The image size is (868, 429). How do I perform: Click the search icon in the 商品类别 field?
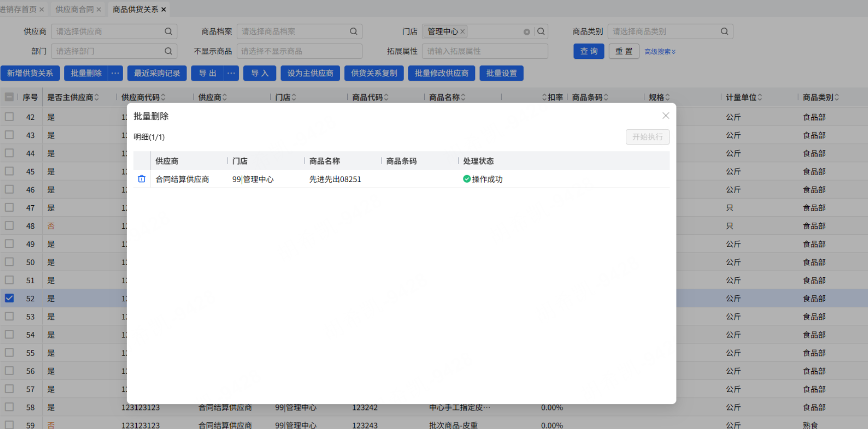click(724, 31)
